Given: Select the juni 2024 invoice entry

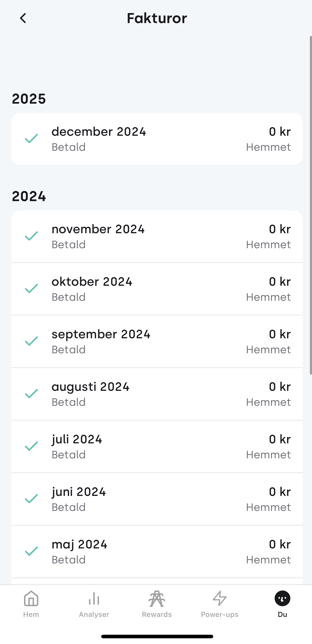Looking at the screenshot, I should pos(157,499).
